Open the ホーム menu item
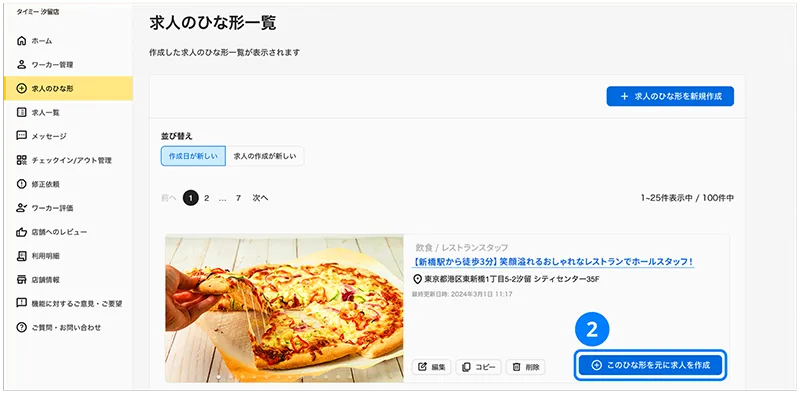Viewport: 800px width, 394px height. 68,41
